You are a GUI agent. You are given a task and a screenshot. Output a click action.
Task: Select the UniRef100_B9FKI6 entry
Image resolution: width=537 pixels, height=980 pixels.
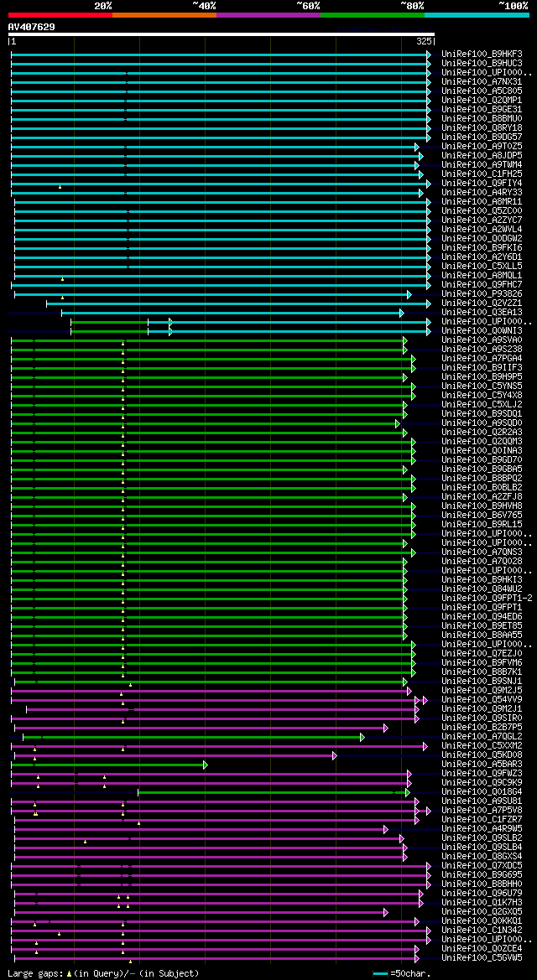(482, 247)
